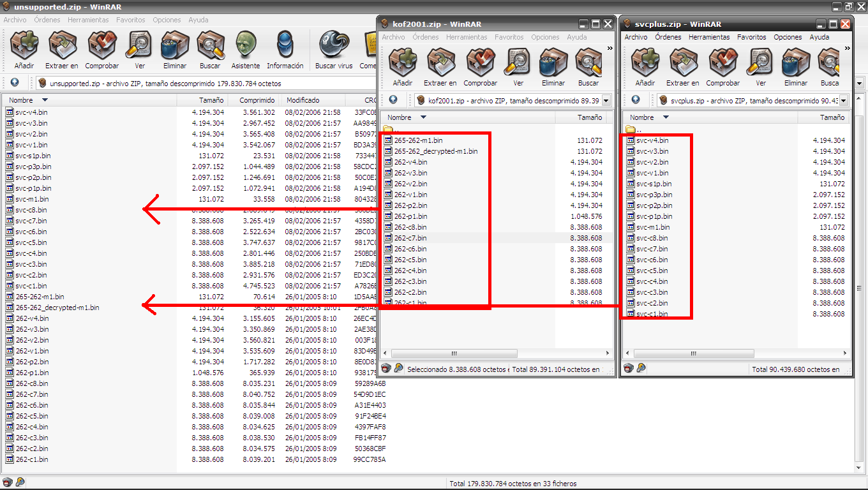
Task: Click Extraer en icon in unsupported.zip window
Action: click(x=63, y=45)
